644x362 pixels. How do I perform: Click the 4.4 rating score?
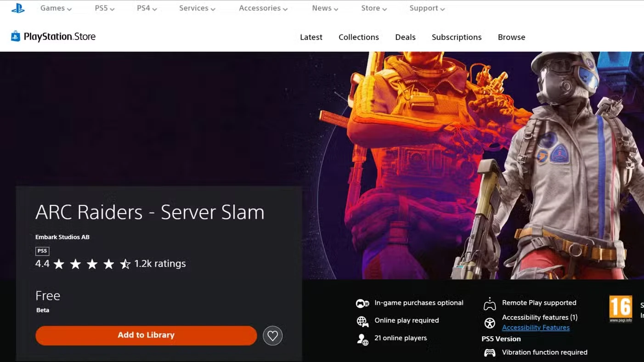[x=42, y=264]
